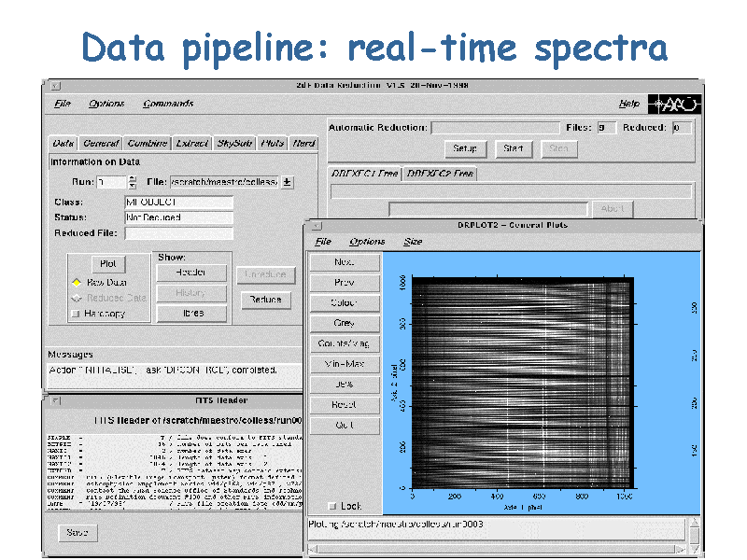
Task: Click the Files count field
Action: click(x=606, y=128)
